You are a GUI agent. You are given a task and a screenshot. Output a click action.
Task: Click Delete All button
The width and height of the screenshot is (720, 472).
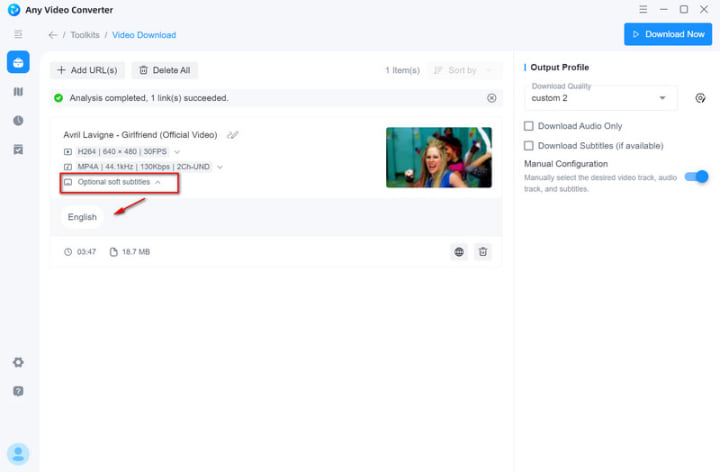point(164,70)
